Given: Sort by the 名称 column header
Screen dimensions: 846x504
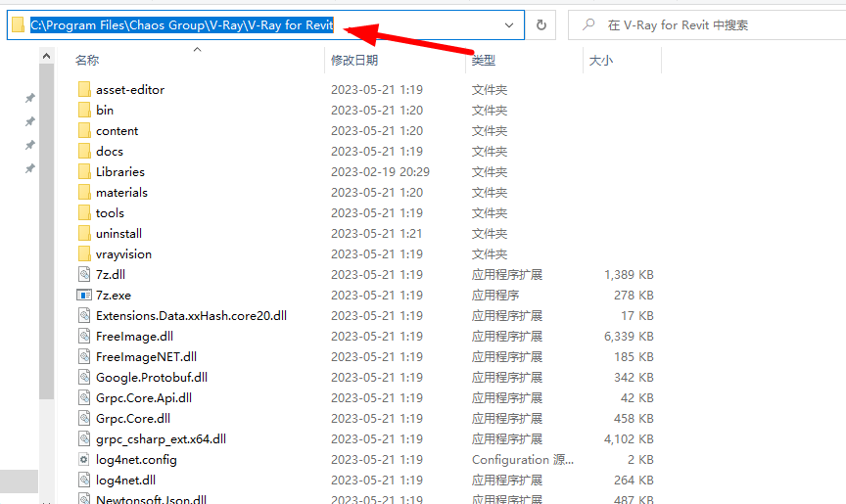Looking at the screenshot, I should (x=87, y=60).
